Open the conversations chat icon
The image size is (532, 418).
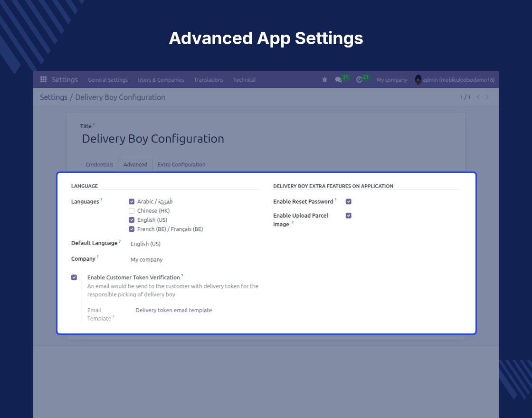[x=338, y=80]
